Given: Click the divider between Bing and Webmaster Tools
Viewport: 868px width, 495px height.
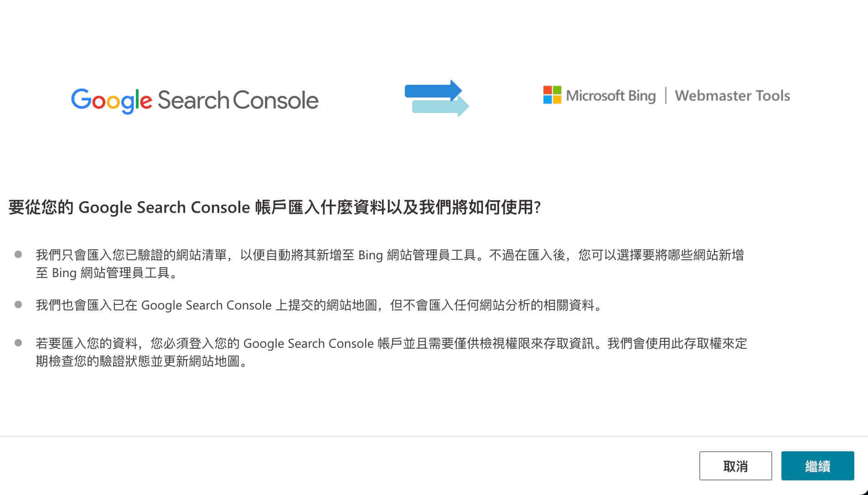Looking at the screenshot, I should 666,95.
